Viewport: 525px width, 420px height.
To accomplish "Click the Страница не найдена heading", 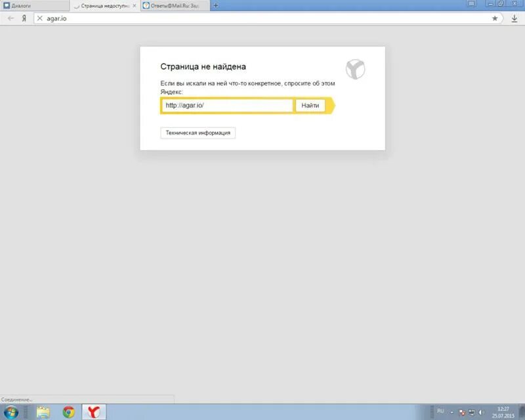I will (x=203, y=66).
